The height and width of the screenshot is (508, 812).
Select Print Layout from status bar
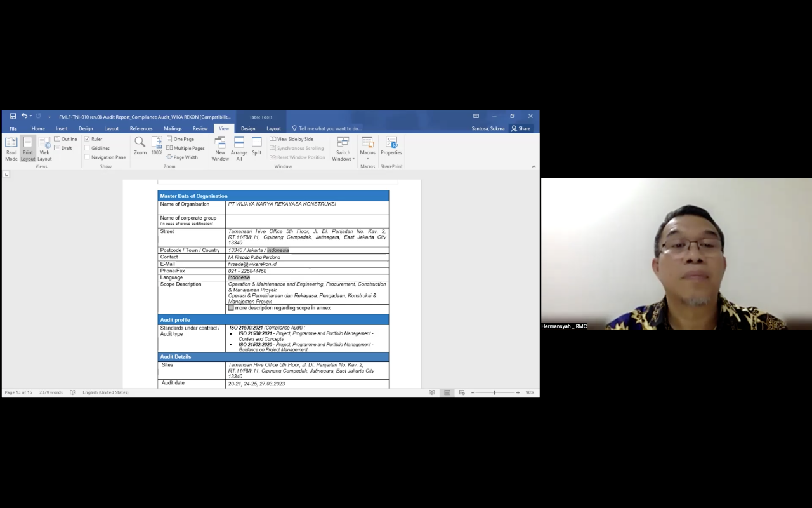click(447, 392)
